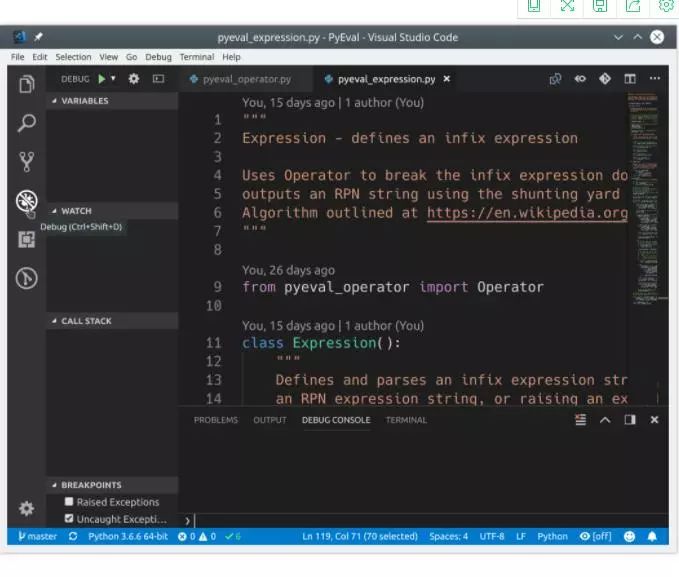Switch to PROBLEMS panel tab
Image resolution: width=679 pixels, height=577 pixels.
(x=216, y=420)
